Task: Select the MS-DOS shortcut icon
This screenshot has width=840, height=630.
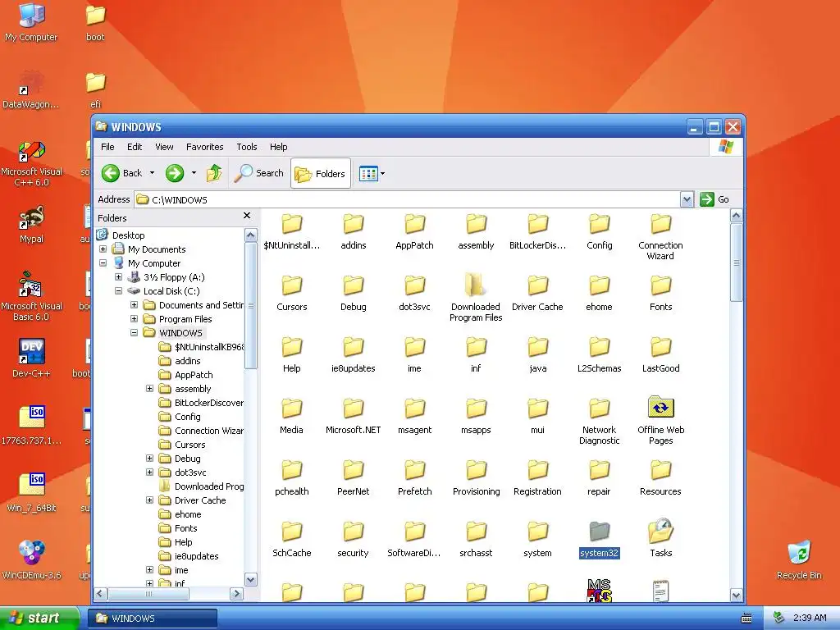Action: (599, 590)
